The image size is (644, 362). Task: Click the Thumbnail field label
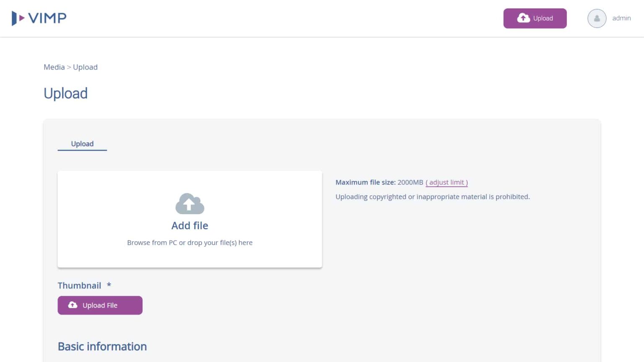coord(79,285)
